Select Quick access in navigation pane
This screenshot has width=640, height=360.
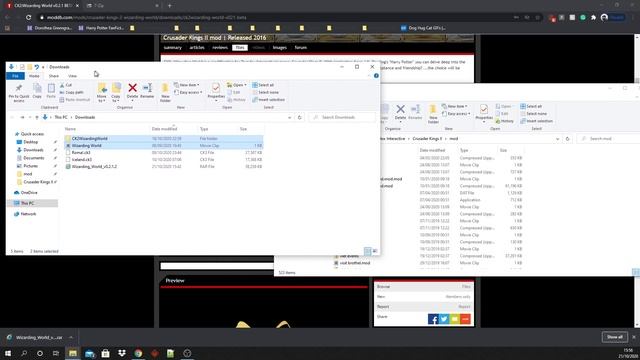click(x=32, y=134)
